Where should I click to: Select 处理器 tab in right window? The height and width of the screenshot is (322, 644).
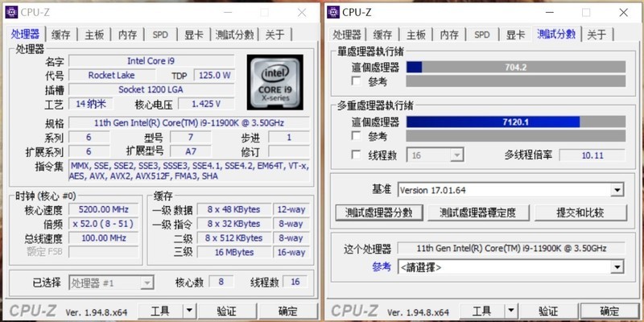347,35
